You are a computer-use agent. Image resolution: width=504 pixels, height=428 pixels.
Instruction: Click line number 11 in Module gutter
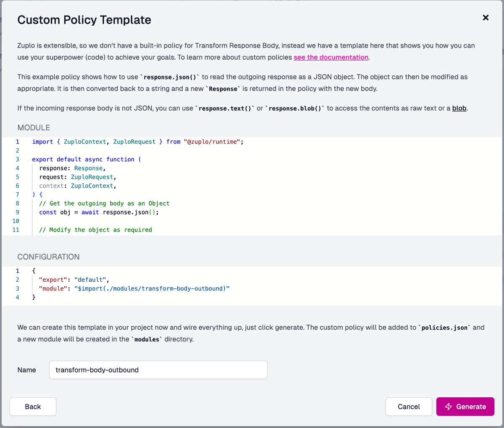pyautogui.click(x=16, y=230)
